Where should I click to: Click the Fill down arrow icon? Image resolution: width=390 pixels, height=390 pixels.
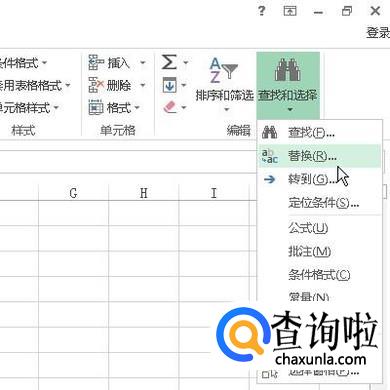[x=169, y=85]
